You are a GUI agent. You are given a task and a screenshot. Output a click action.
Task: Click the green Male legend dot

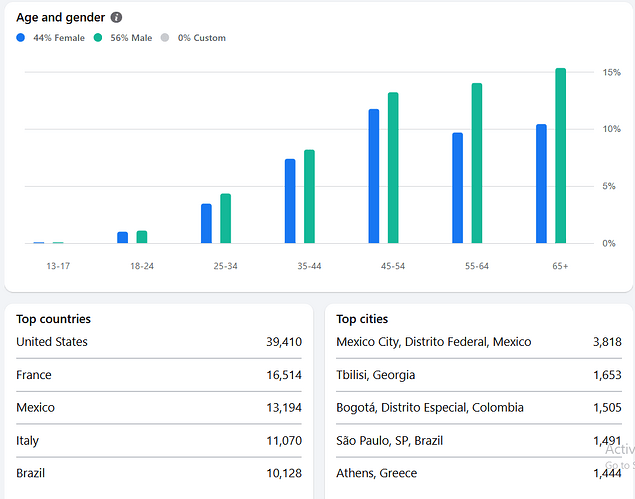click(x=98, y=38)
